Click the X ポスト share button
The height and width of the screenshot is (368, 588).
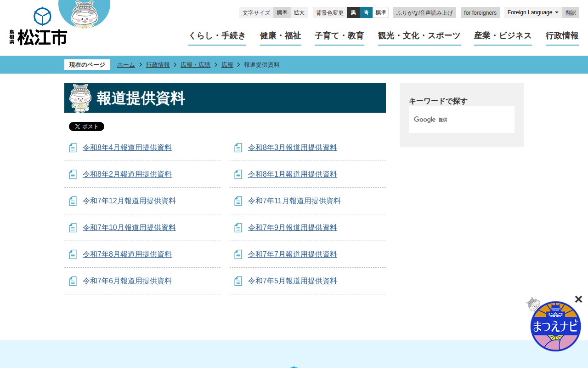pyautogui.click(x=86, y=126)
